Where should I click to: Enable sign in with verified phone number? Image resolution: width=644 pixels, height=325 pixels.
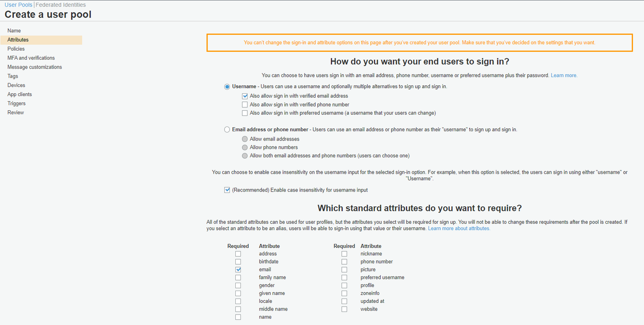click(x=245, y=104)
